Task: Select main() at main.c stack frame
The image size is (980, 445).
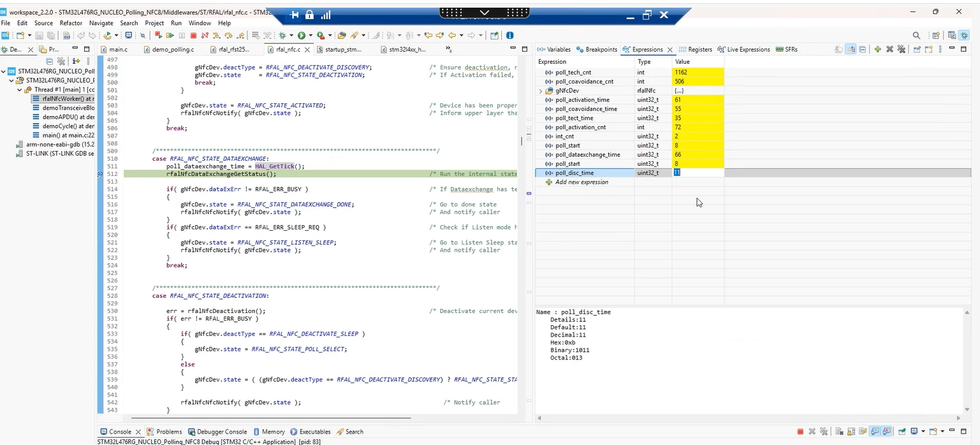Action: pos(64,135)
